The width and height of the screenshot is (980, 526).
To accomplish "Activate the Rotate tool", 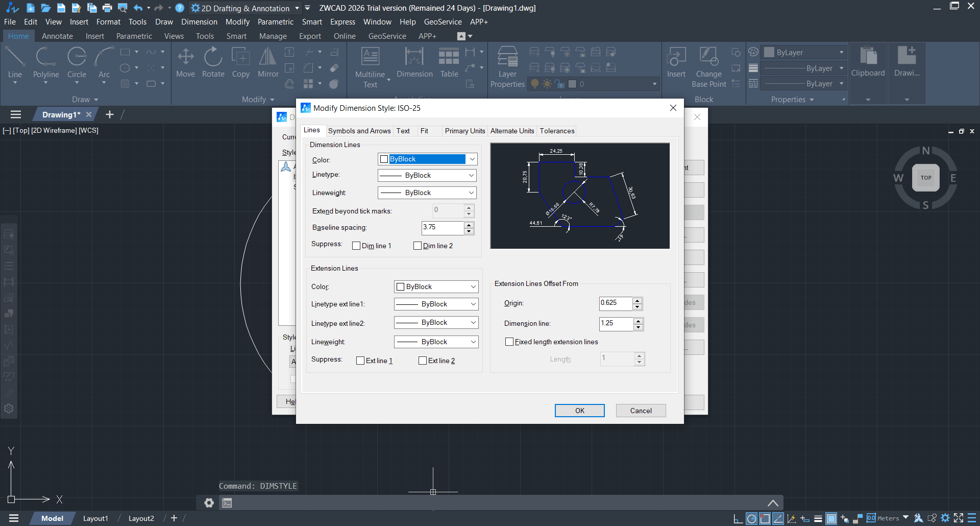I will [213, 62].
